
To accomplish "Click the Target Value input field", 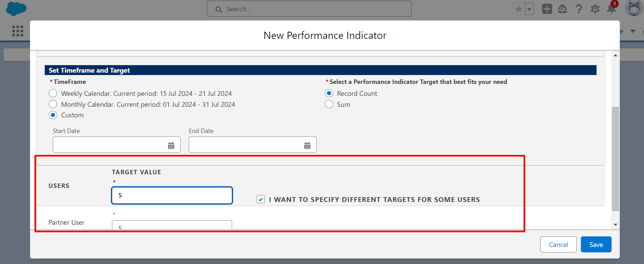I will point(172,195).
